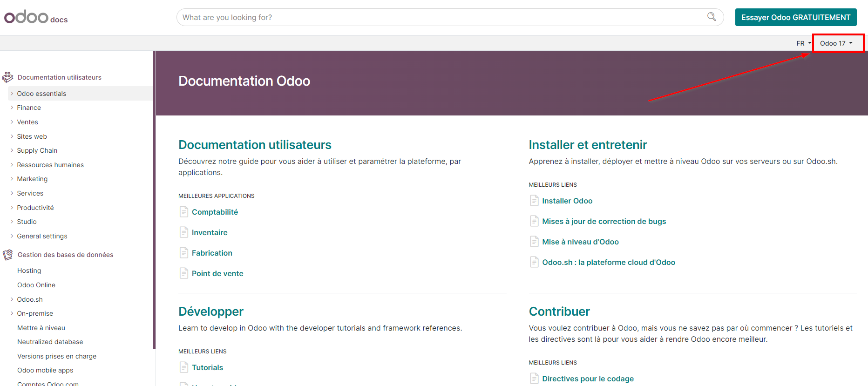Click the Gestion des bases de données icon
The image size is (868, 386).
7,255
